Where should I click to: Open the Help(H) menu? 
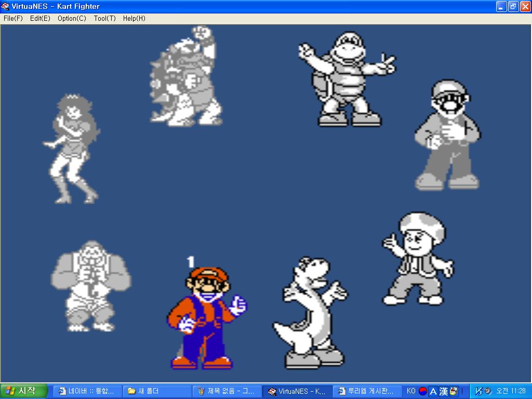(134, 18)
